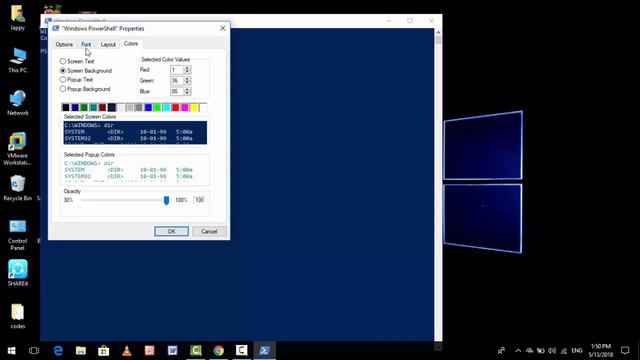Select the Recycle Bin desktop icon

coord(18,188)
